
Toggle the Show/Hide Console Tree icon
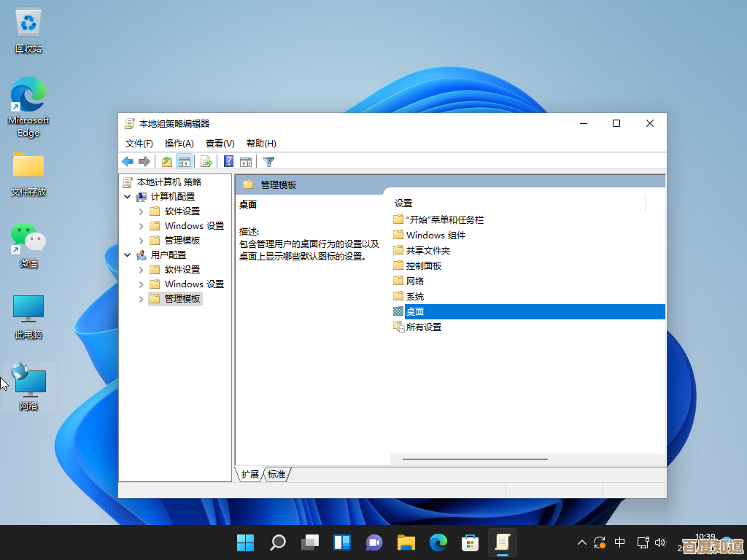(185, 161)
